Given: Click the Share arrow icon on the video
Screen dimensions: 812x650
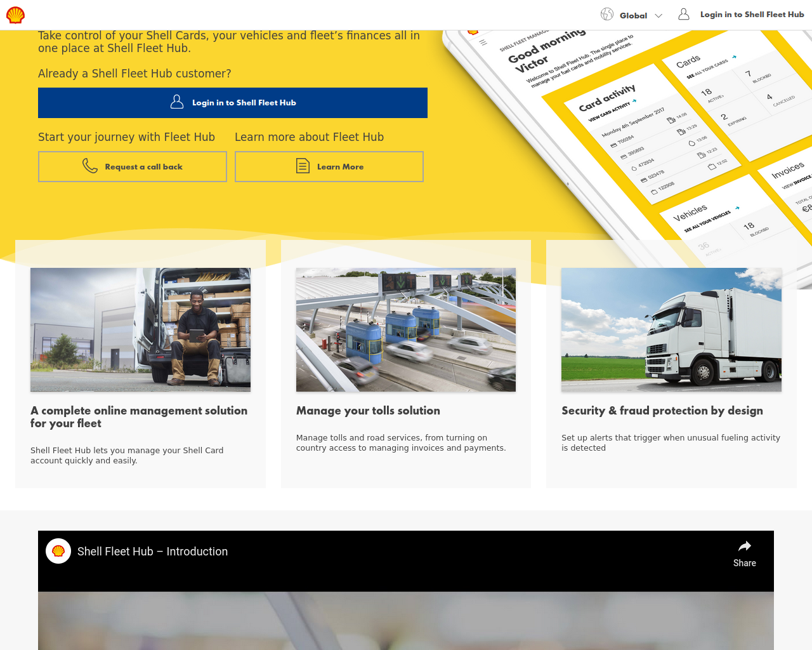Looking at the screenshot, I should pos(745,546).
